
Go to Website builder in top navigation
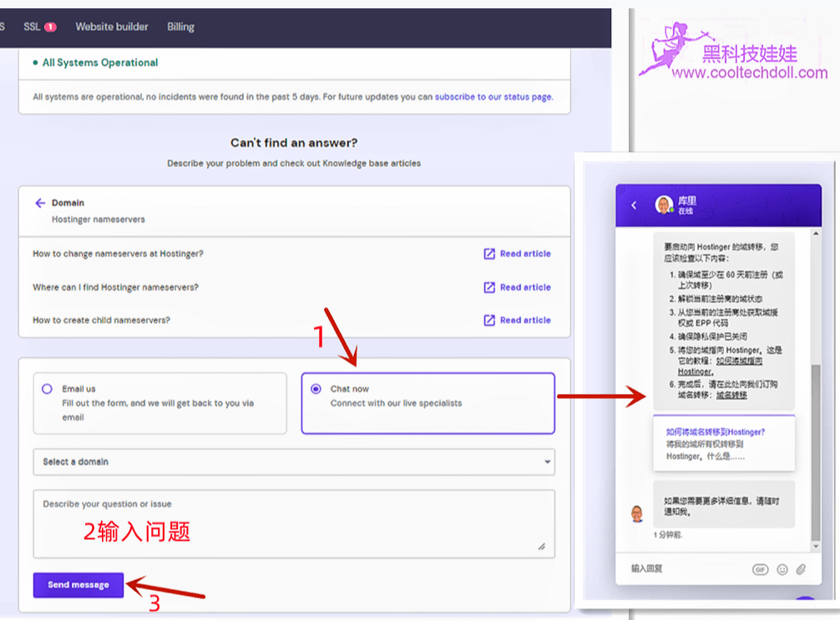pos(111,27)
